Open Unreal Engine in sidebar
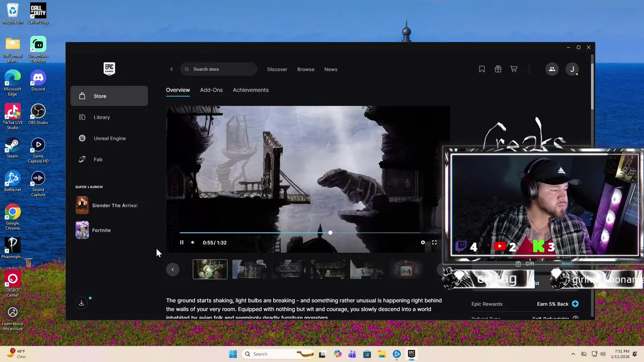644x362 pixels. (x=109, y=138)
